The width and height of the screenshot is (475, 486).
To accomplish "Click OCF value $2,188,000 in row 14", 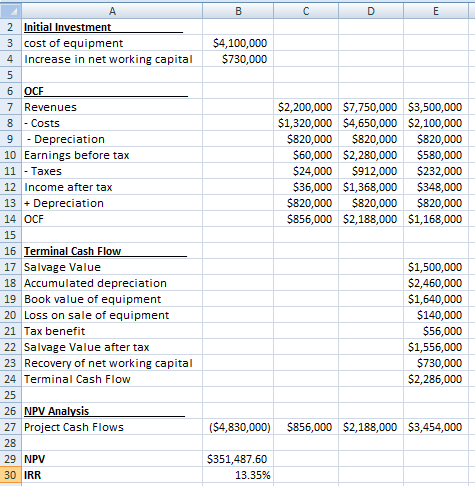I will (x=370, y=219).
